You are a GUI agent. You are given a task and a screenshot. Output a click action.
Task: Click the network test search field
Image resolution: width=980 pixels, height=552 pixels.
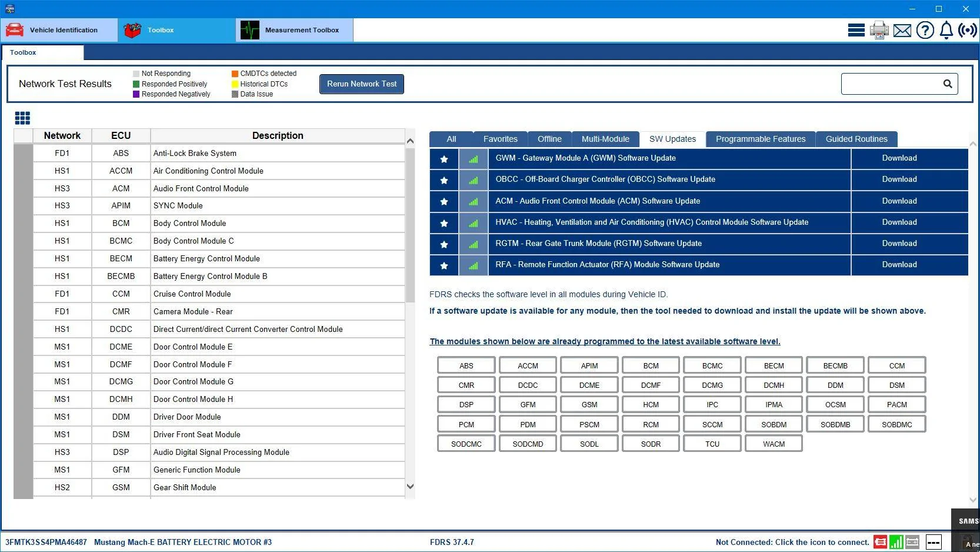pyautogui.click(x=891, y=84)
